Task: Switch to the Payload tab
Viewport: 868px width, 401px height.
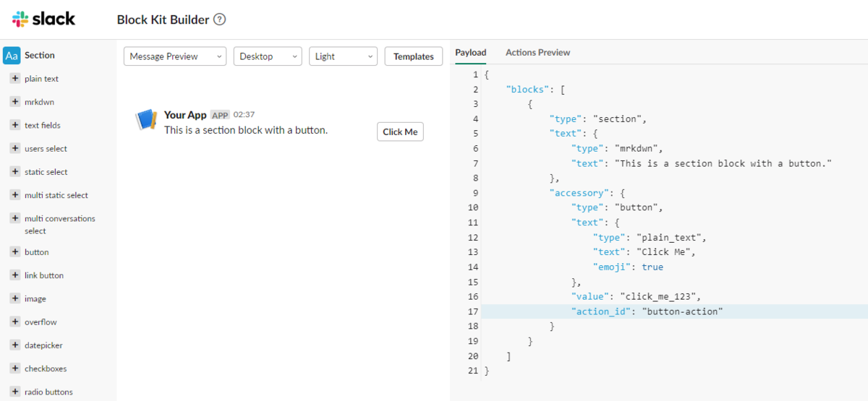Action: point(471,52)
